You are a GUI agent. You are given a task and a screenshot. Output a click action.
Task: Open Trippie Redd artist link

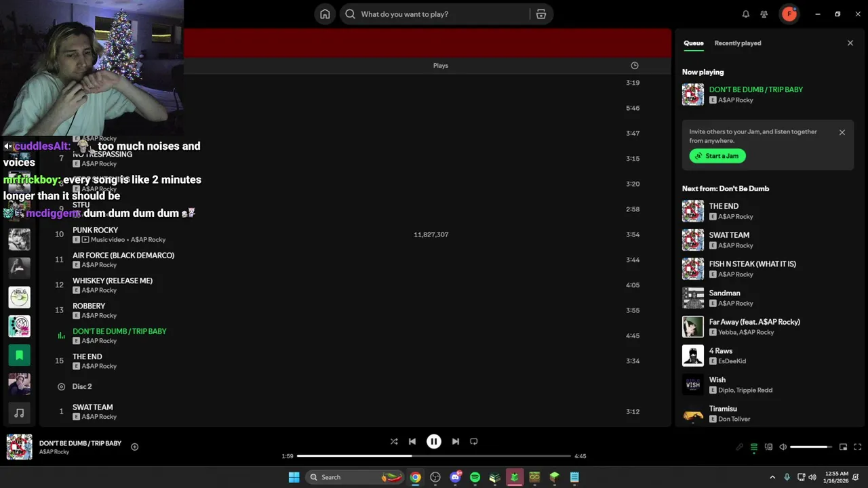tap(755, 390)
